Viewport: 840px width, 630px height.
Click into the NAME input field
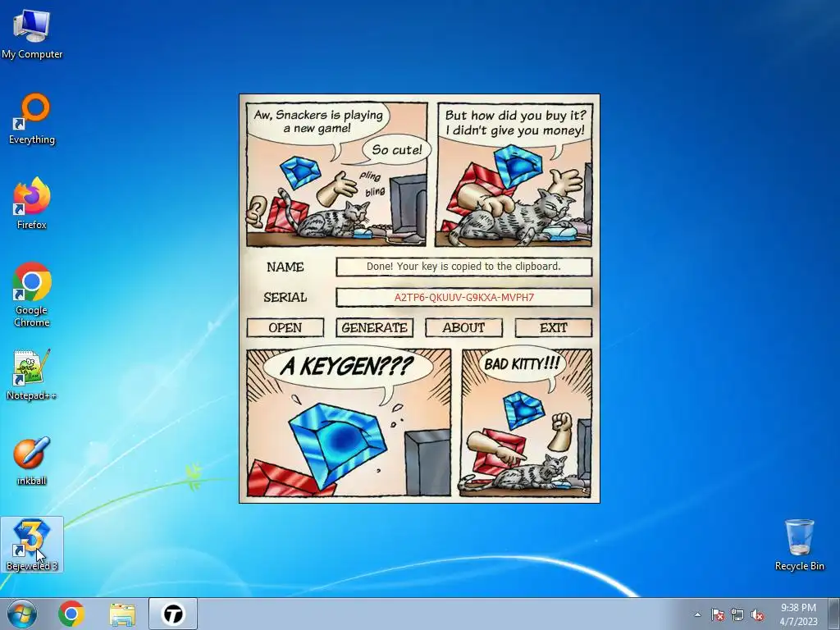click(464, 267)
